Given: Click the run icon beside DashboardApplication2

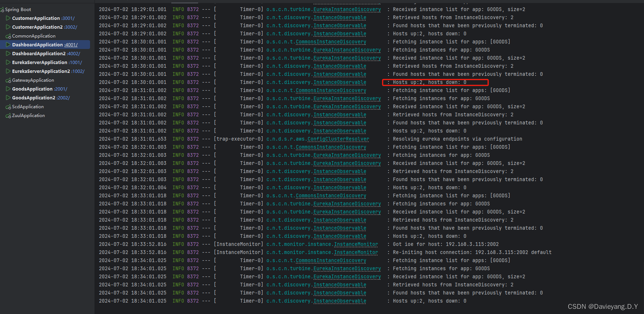Looking at the screenshot, I should [x=8, y=53].
